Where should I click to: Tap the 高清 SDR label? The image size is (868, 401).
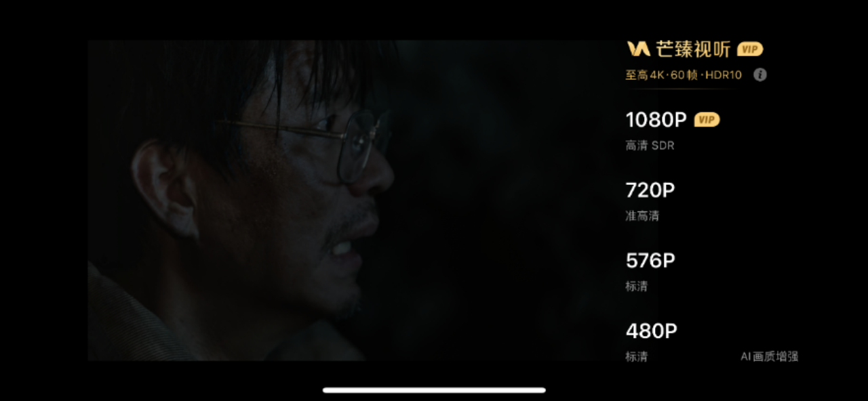pyautogui.click(x=650, y=146)
